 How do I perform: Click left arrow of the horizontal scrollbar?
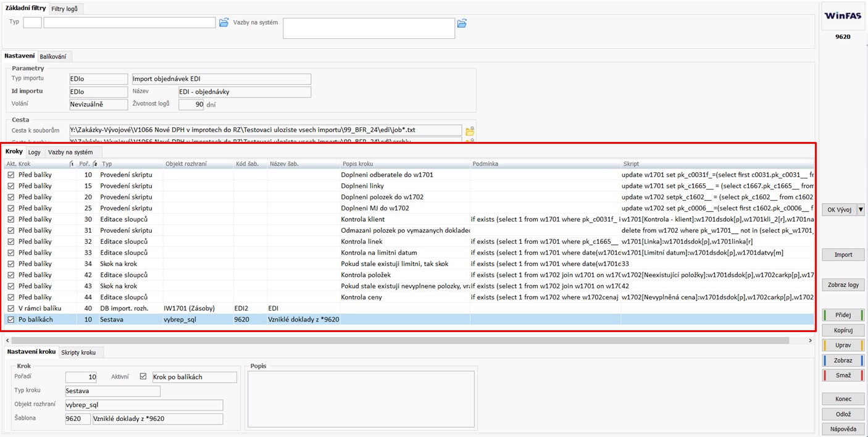(x=7, y=340)
